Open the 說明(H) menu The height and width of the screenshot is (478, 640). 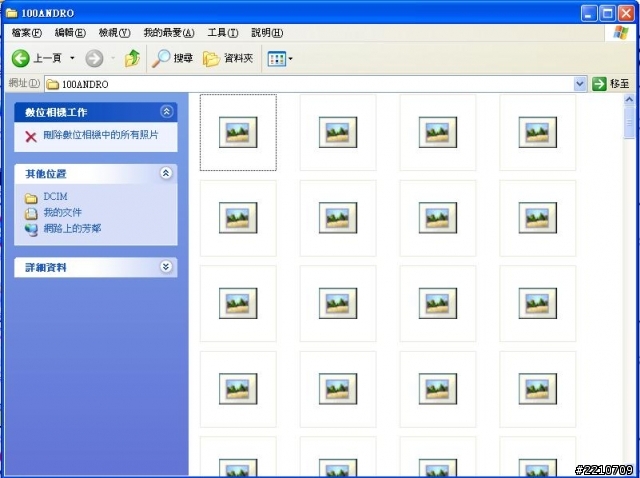point(267,33)
